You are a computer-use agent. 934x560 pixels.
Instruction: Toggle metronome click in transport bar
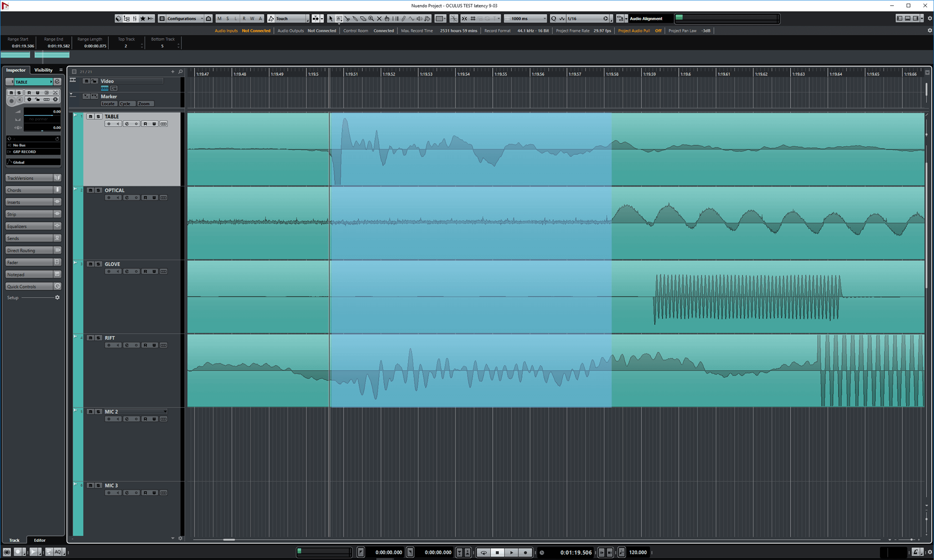(622, 552)
